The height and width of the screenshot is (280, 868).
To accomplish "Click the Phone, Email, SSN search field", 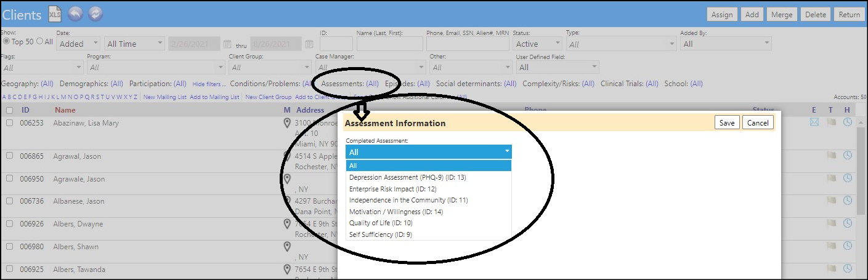I will point(468,44).
